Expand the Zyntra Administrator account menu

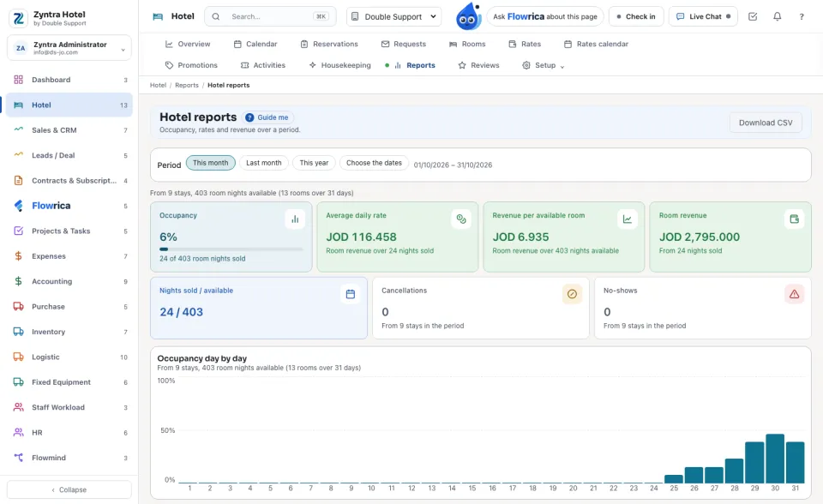coord(69,48)
